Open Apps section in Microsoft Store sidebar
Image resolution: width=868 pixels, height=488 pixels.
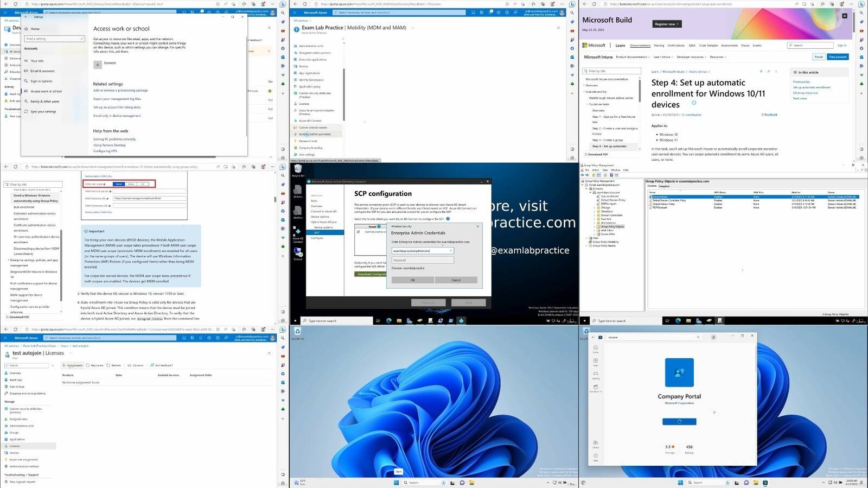[596, 362]
